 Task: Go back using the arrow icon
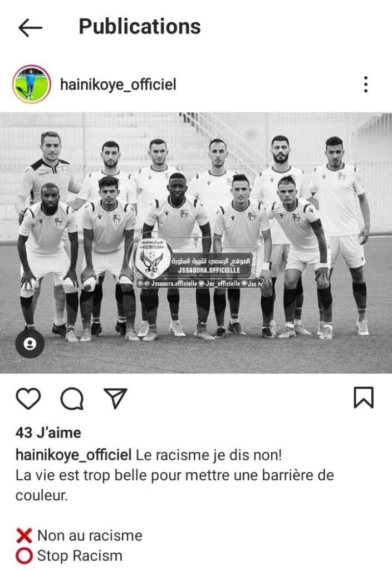[30, 28]
